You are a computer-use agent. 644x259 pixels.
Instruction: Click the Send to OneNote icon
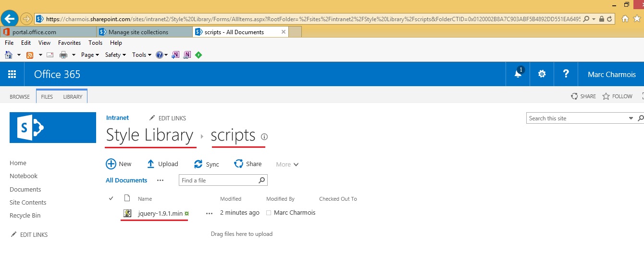175,55
